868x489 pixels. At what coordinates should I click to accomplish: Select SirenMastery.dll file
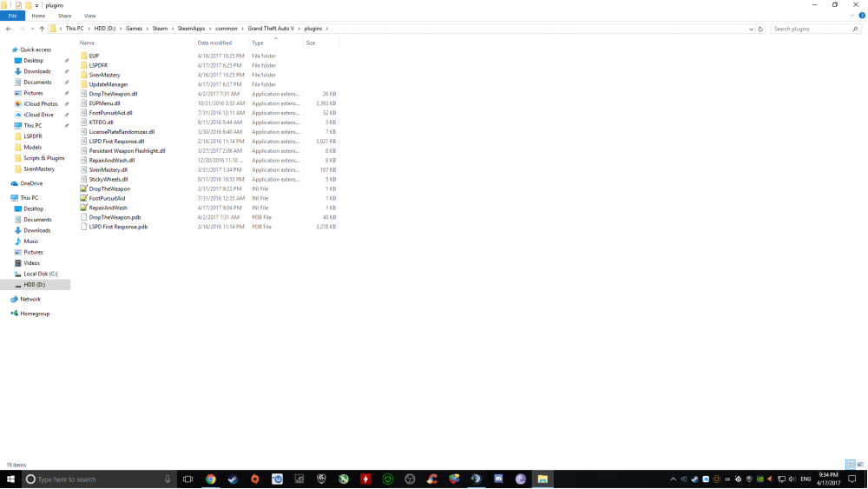(x=108, y=170)
